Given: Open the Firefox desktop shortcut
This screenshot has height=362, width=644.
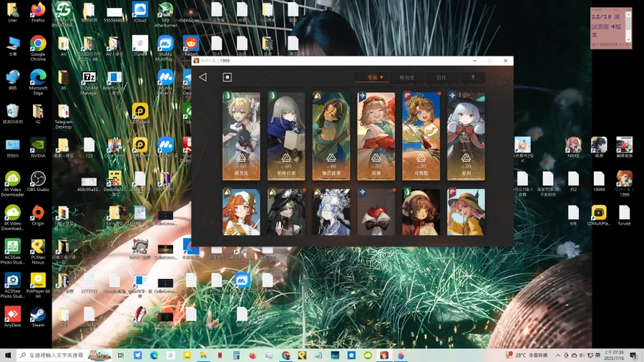Looking at the screenshot, I should tap(38, 12).
